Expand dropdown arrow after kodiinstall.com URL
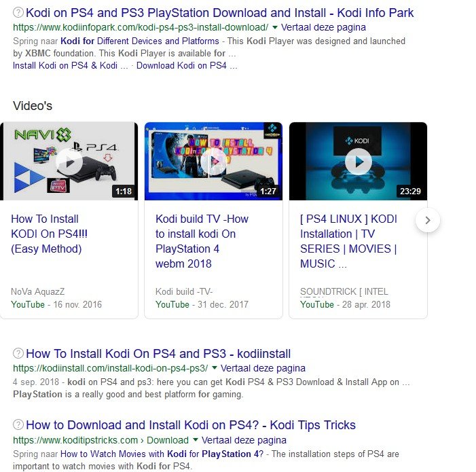The image size is (476, 472). point(215,368)
